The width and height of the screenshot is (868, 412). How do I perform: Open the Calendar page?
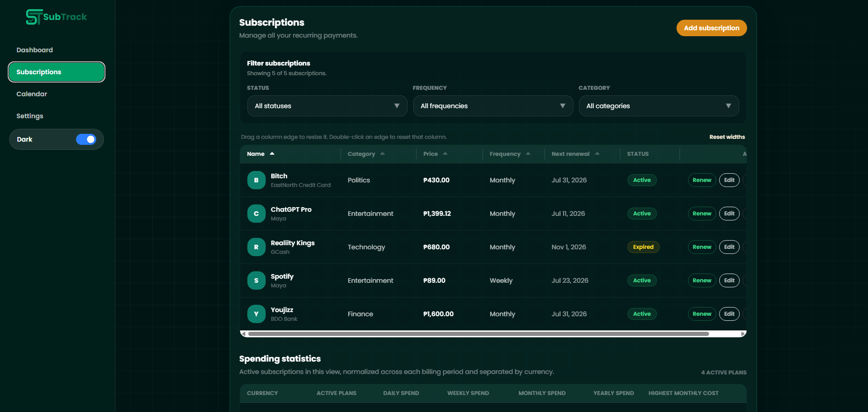(x=32, y=94)
